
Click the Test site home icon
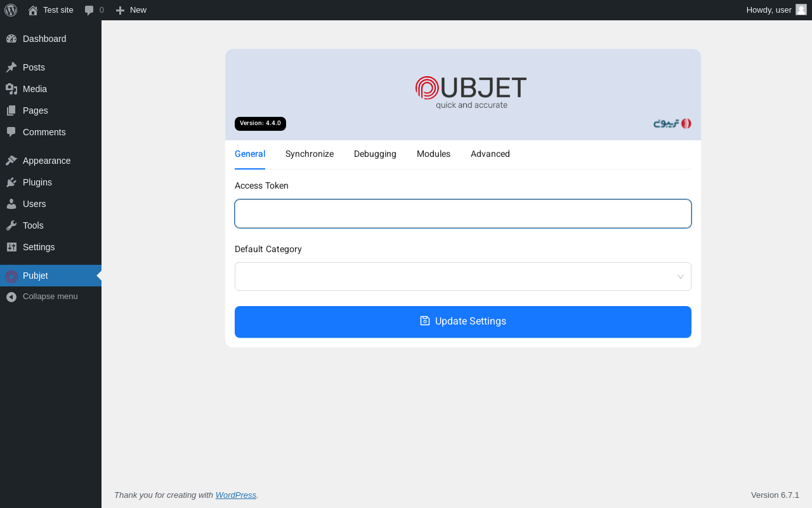coord(33,10)
